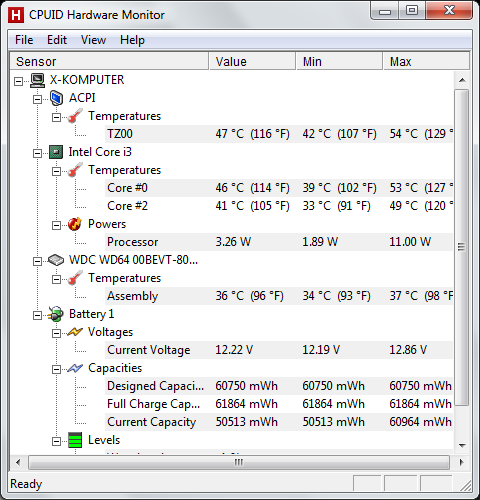Open the View menu

94,40
